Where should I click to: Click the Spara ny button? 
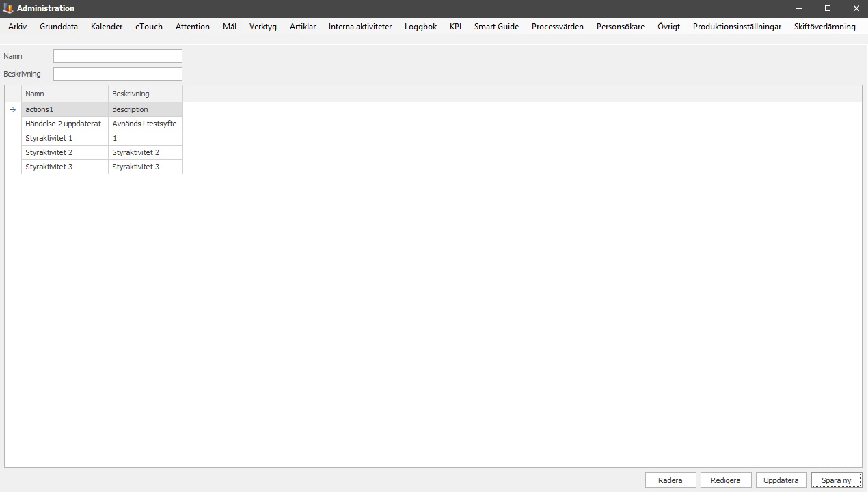point(837,480)
